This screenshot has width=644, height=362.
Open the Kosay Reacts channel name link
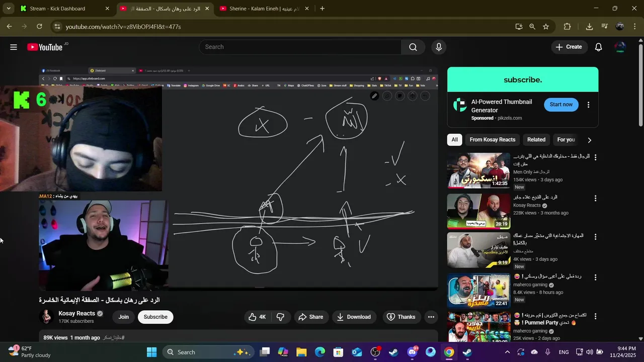coord(76,313)
